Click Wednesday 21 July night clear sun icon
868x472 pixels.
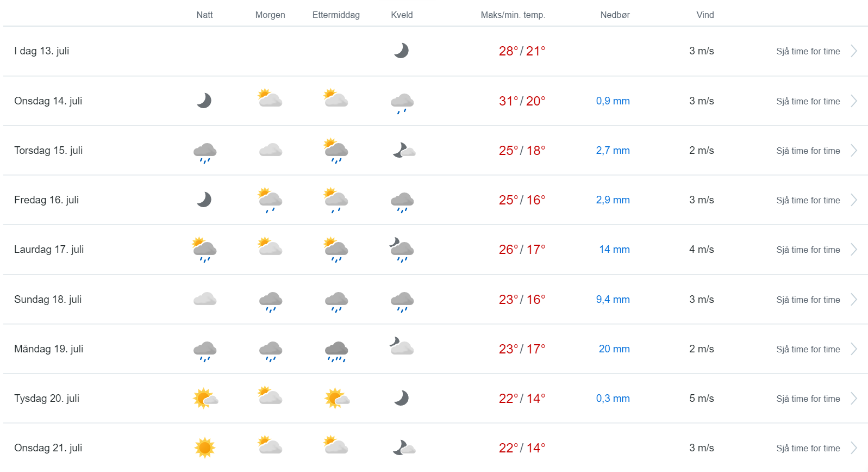205,448
